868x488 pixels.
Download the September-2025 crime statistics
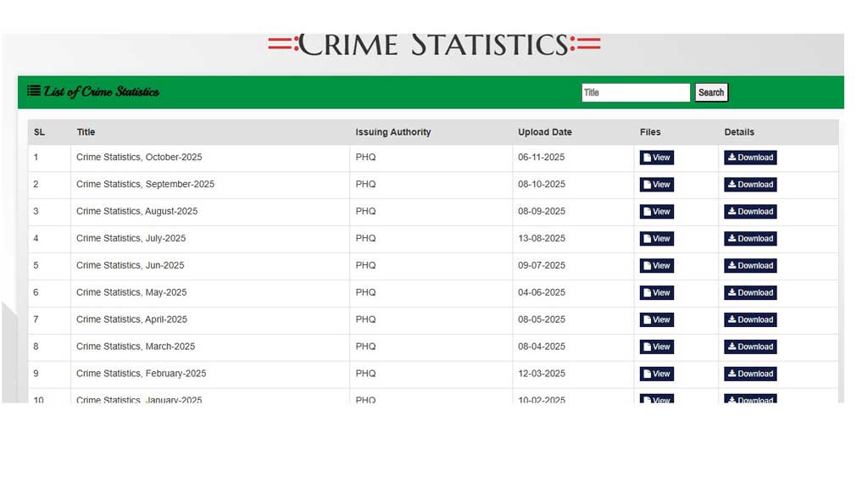click(750, 185)
